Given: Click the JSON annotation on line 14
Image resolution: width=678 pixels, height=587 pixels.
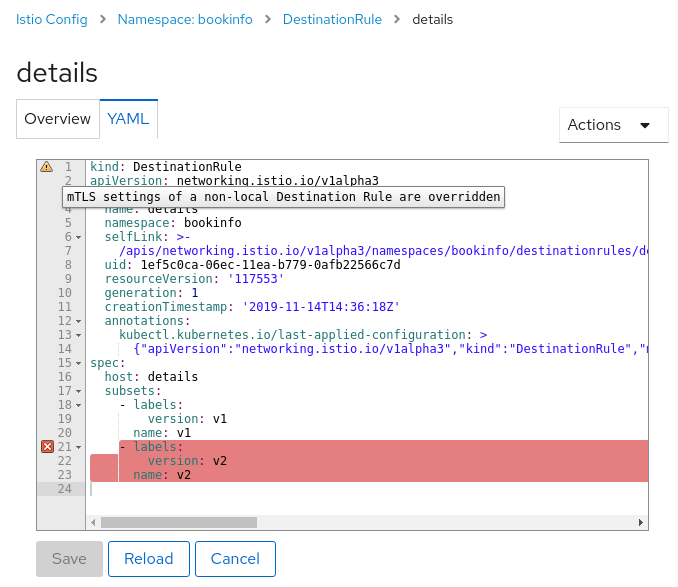Looking at the screenshot, I should pyautogui.click(x=390, y=349).
